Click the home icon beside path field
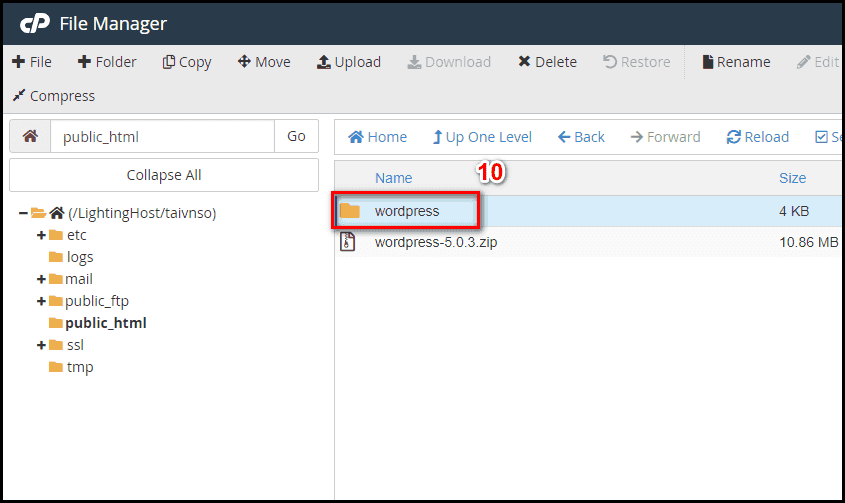This screenshot has height=503, width=845. tap(30, 136)
